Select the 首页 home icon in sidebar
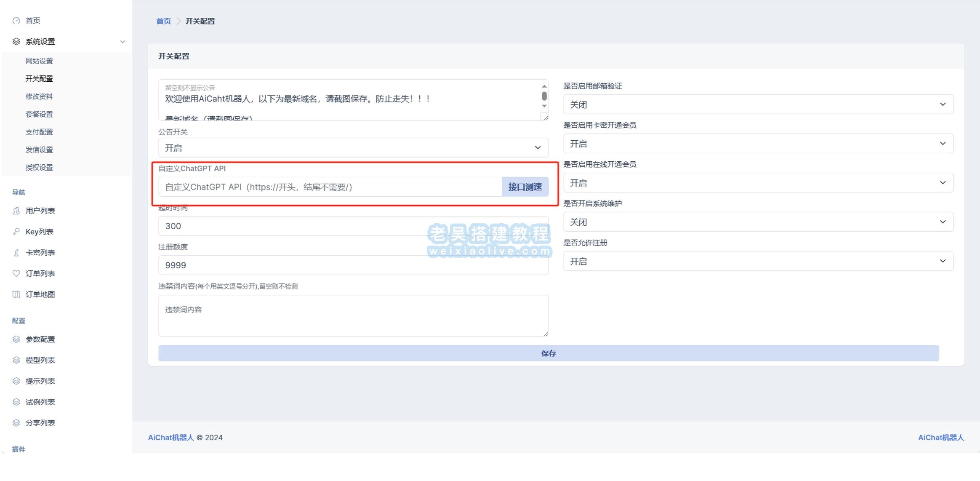 pyautogui.click(x=16, y=20)
